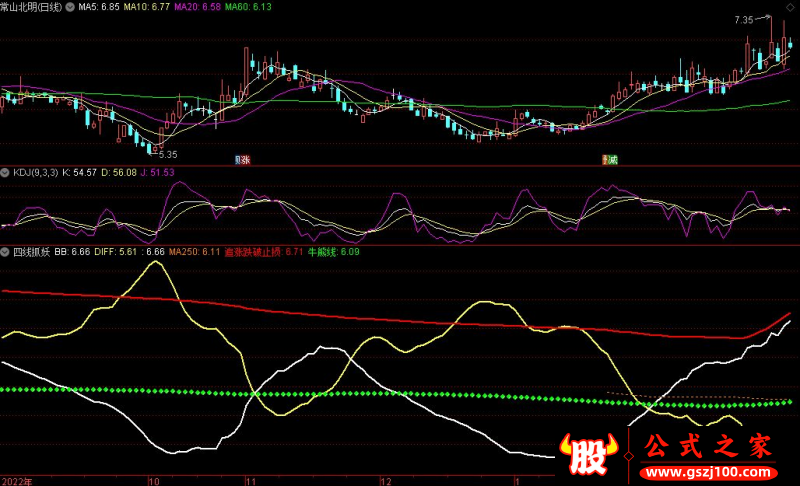
Task: Click the 减 marker icon on main chart
Action: 608,160
